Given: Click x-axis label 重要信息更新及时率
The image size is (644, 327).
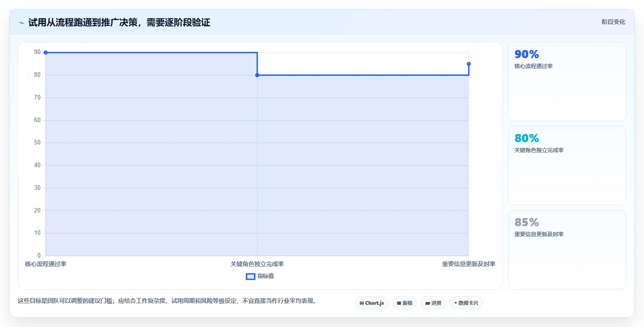Looking at the screenshot, I should [469, 264].
